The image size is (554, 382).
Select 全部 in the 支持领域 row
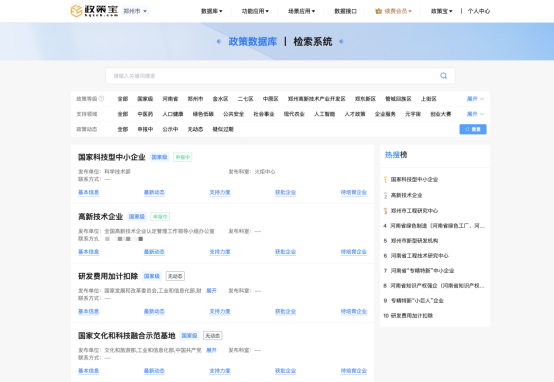point(123,114)
